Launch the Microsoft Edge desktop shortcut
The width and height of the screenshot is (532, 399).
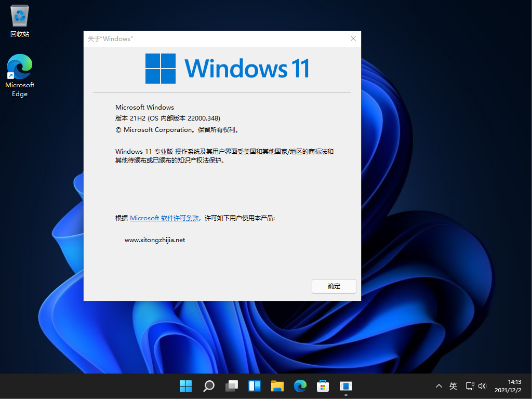[x=19, y=68]
